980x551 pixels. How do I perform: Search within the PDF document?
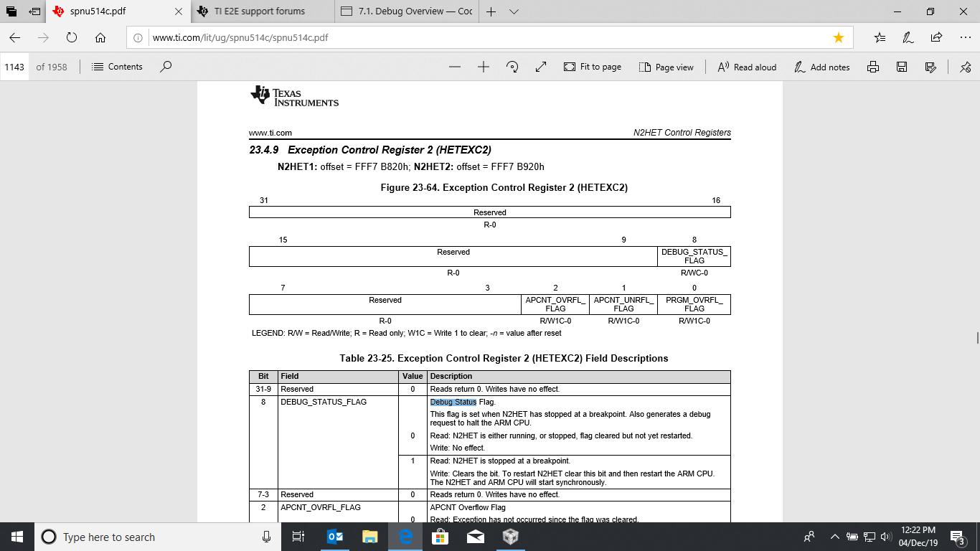click(x=166, y=67)
